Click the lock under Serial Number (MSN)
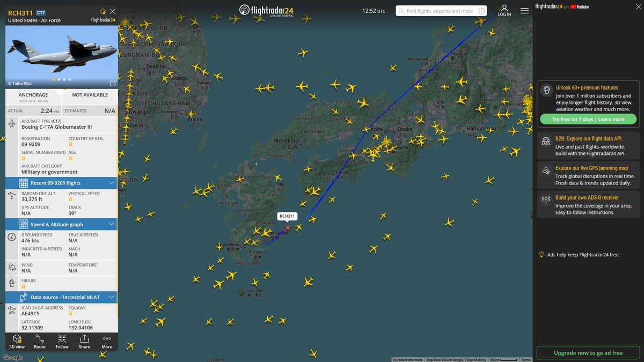 pos(24,158)
